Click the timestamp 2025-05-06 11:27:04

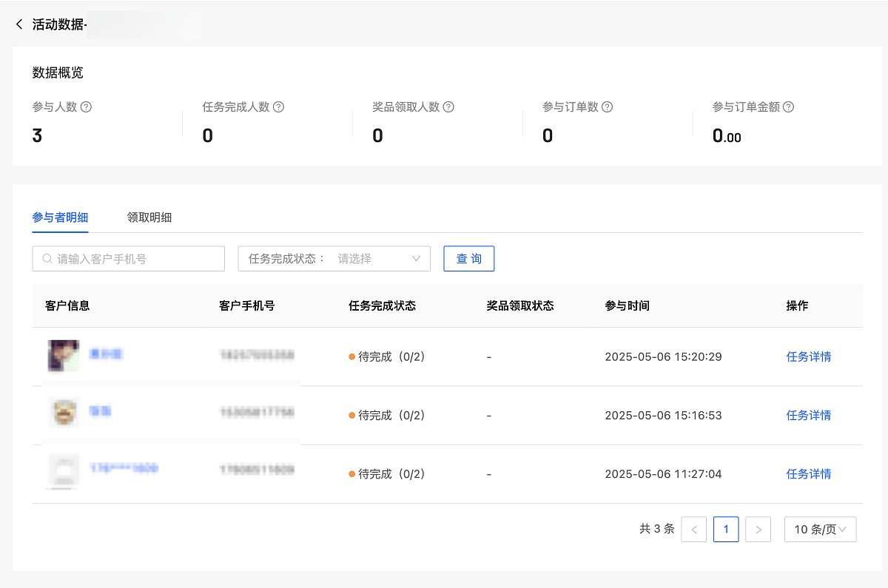[663, 474]
